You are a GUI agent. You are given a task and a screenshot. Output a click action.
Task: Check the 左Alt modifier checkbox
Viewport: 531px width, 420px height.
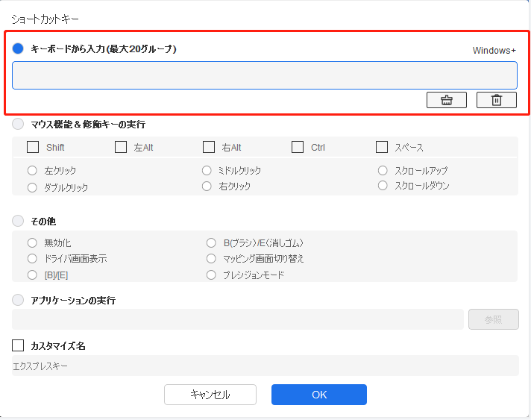[121, 147]
